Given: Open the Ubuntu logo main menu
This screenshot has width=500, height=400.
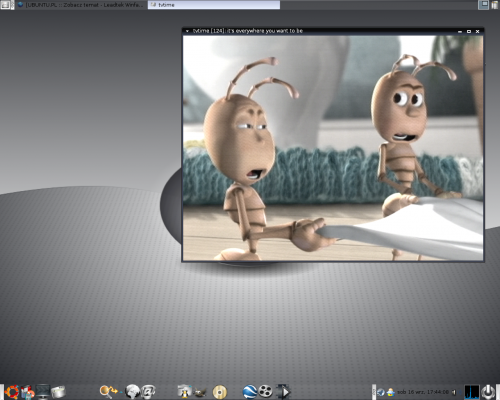Looking at the screenshot, I should (x=12, y=392).
